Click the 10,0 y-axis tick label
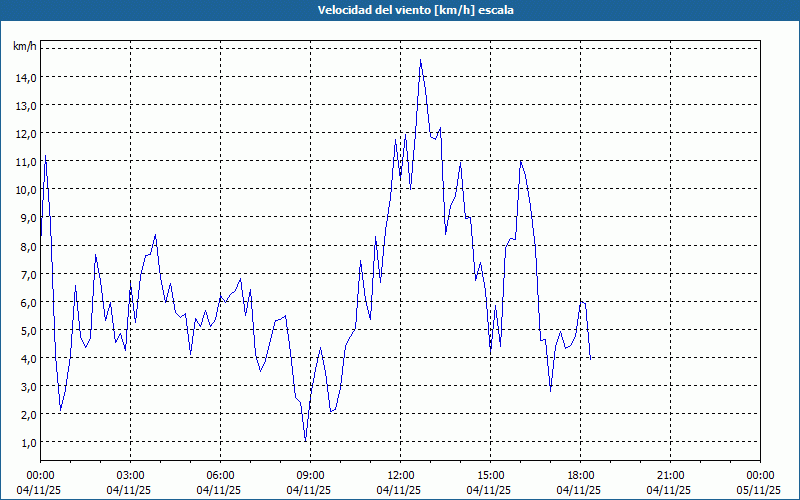 point(26,189)
